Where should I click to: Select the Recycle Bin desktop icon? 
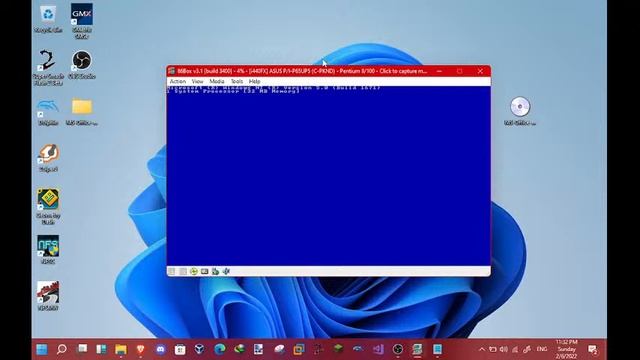click(x=48, y=18)
